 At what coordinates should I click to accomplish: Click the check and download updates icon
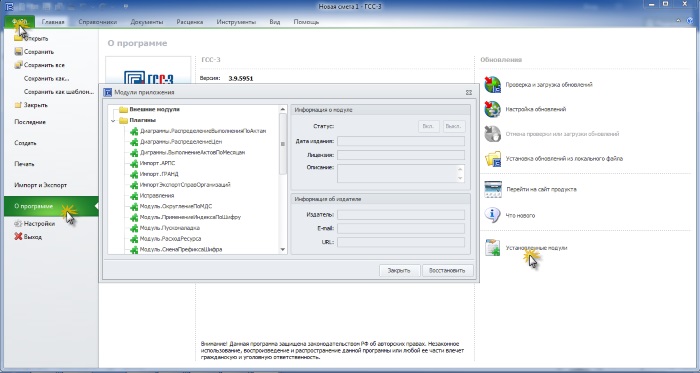click(492, 84)
